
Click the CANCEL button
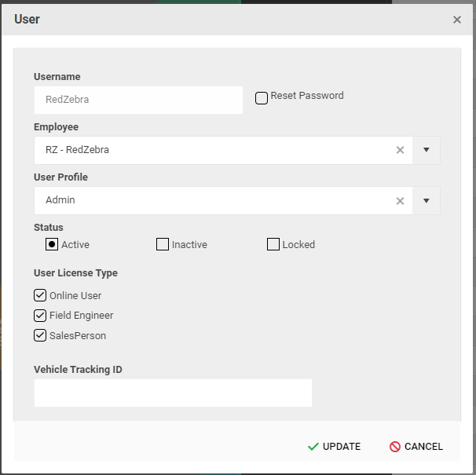(416, 447)
